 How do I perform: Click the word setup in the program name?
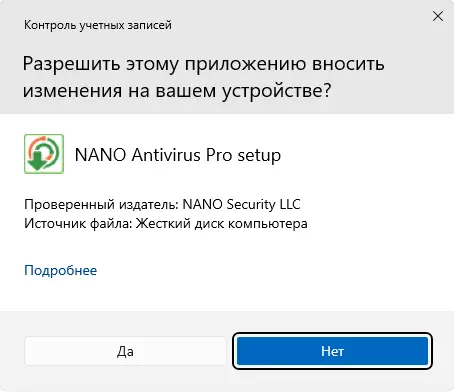259,156
